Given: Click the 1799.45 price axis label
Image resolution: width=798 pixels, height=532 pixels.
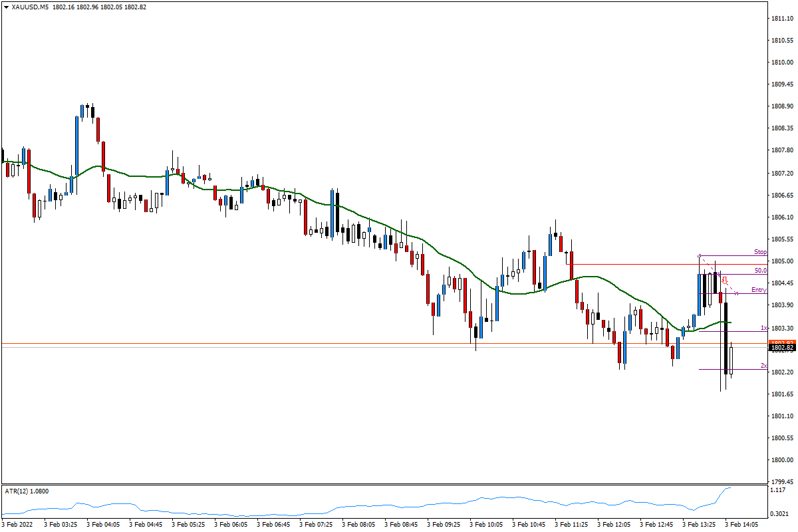Looking at the screenshot, I should point(782,482).
